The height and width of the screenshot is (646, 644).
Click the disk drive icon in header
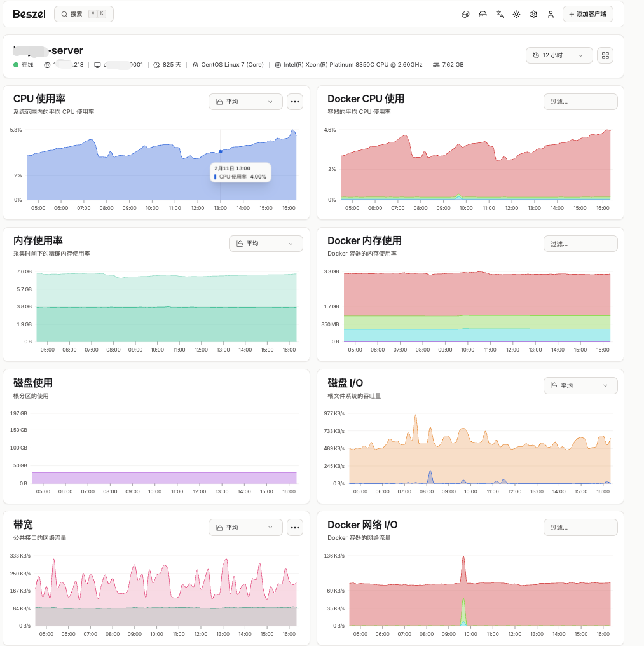[x=483, y=14]
